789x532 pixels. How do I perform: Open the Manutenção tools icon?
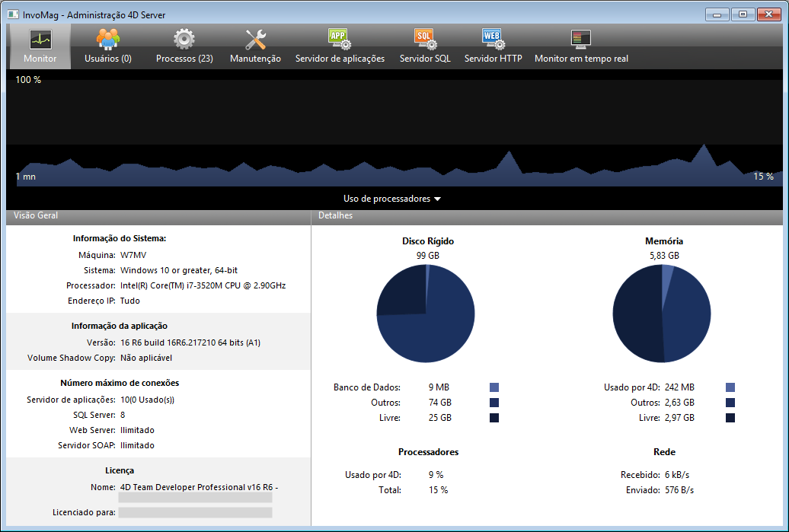click(255, 40)
